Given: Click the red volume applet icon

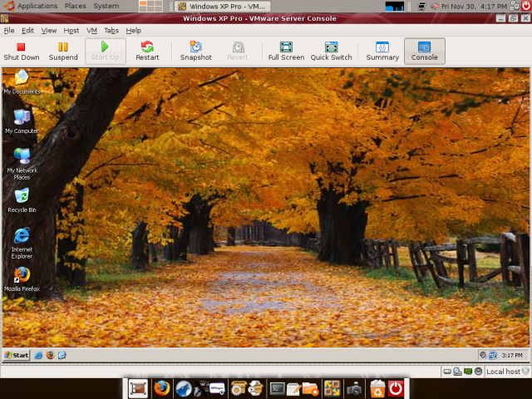Looking at the screenshot, I should pyautogui.click(x=436, y=6).
